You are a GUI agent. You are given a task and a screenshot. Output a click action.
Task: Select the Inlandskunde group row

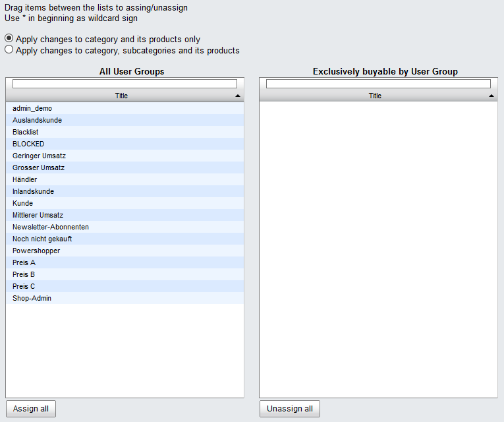[125, 192]
